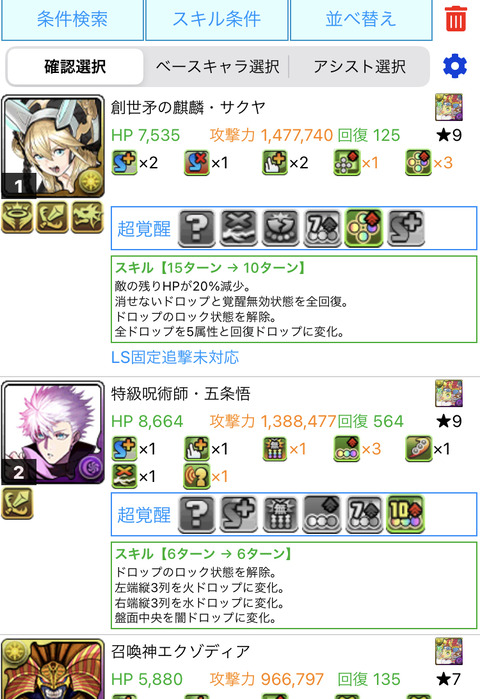Switch to the 確認選択 segment

75,67
